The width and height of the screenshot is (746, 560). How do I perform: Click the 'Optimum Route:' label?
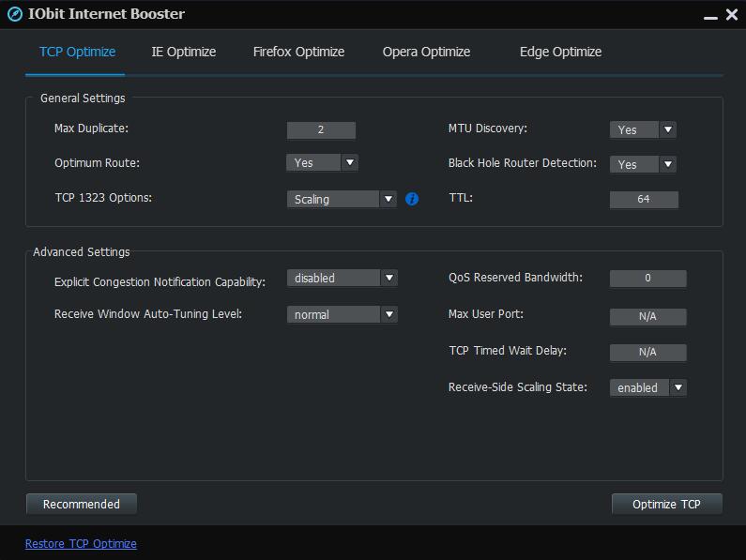click(97, 163)
